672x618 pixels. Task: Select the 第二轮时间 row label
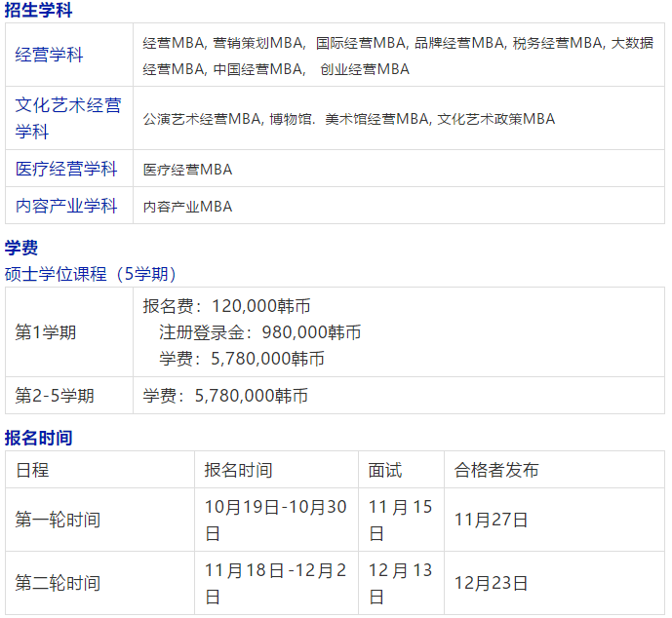58,583
